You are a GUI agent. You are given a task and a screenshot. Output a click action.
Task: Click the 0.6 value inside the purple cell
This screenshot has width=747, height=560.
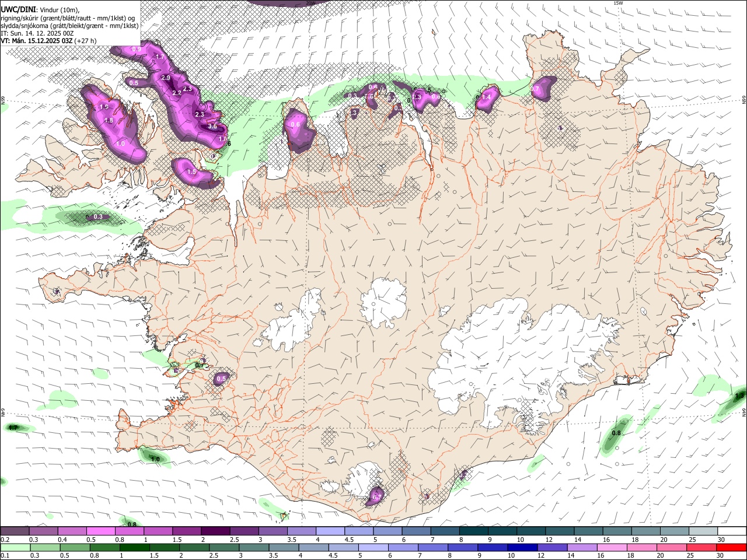(x=295, y=125)
